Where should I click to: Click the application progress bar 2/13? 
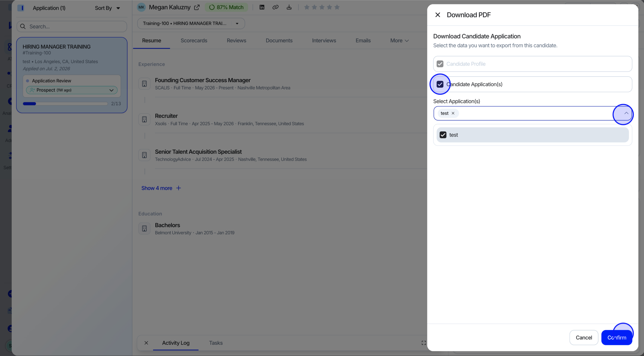tap(65, 104)
